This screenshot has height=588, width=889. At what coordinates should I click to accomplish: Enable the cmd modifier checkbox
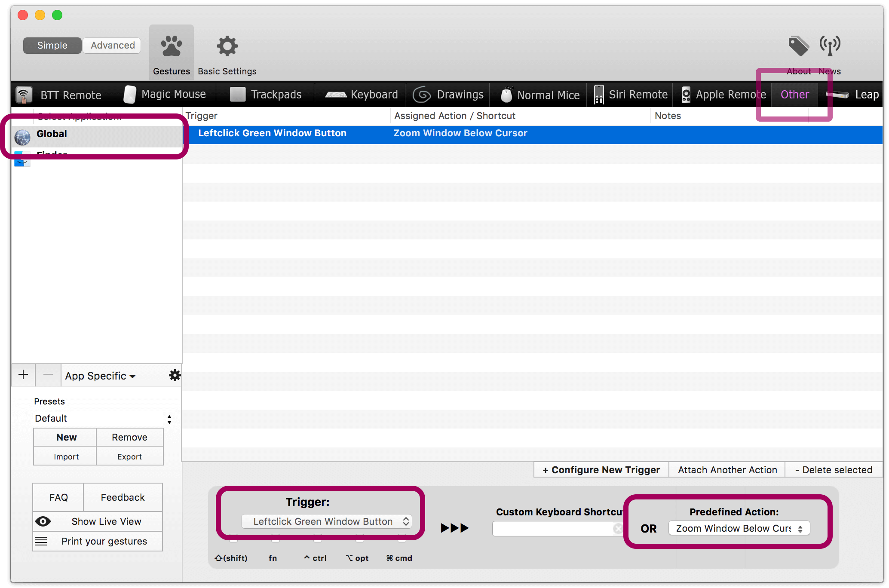pyautogui.click(x=402, y=538)
